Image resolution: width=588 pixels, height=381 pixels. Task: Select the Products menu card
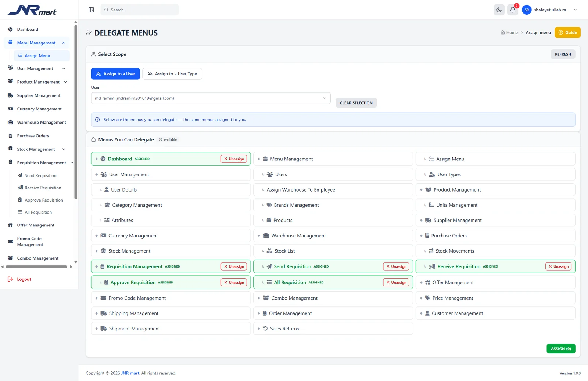tap(333, 220)
